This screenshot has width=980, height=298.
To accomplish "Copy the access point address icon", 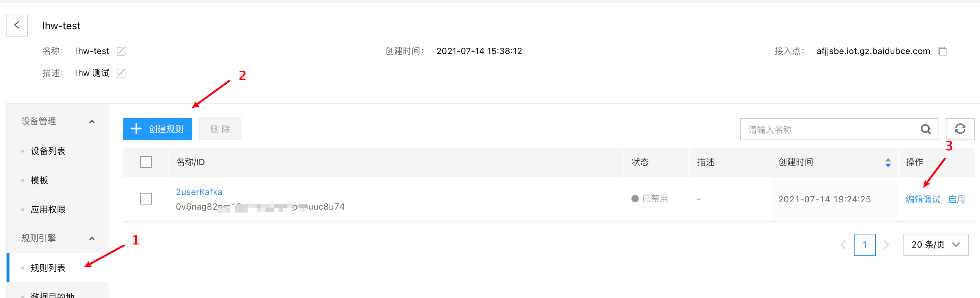I will [942, 51].
